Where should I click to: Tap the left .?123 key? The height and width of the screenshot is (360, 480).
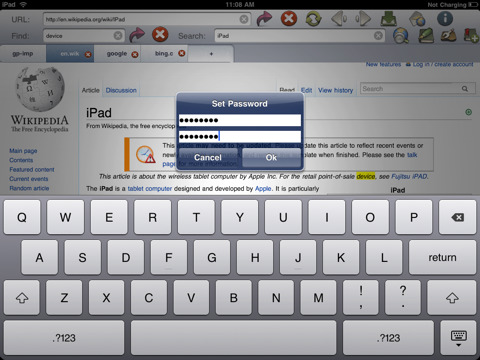(64, 338)
